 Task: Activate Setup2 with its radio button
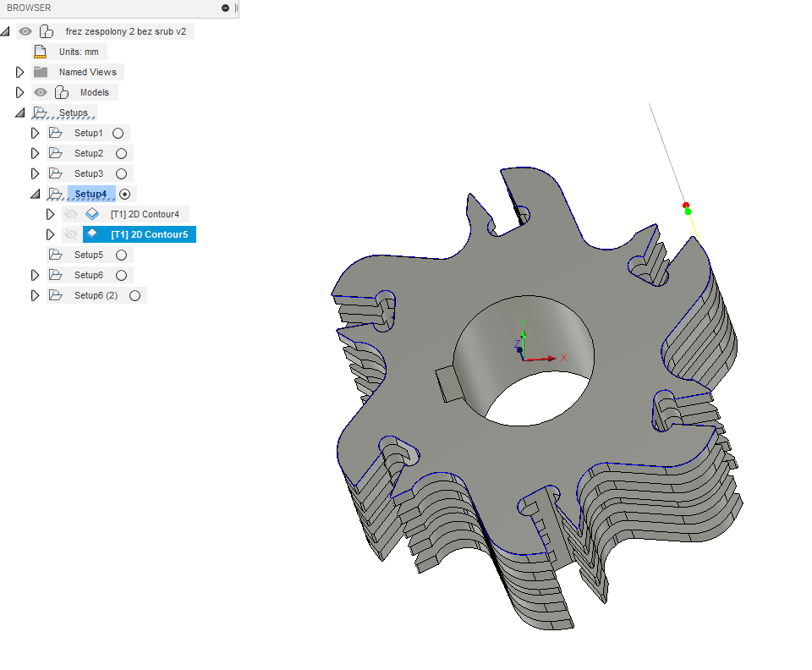[x=121, y=153]
